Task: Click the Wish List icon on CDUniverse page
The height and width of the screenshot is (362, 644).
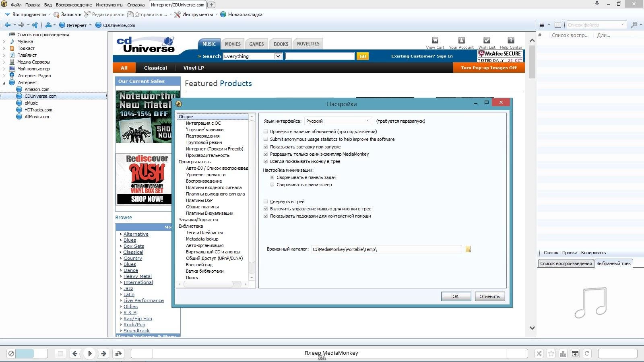Action: coord(487,40)
